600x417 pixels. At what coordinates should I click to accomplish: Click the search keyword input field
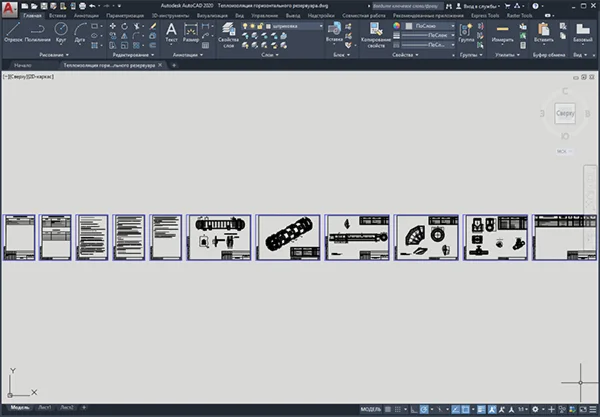(407, 6)
